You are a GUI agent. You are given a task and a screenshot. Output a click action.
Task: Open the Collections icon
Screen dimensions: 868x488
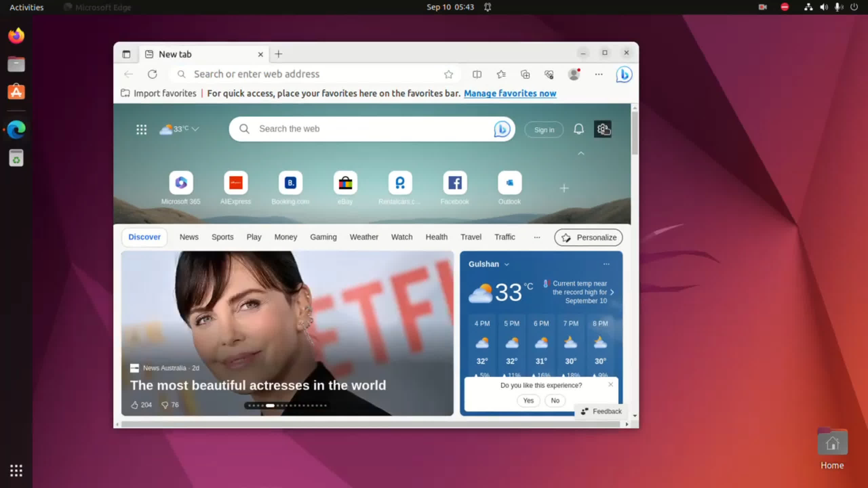point(525,74)
